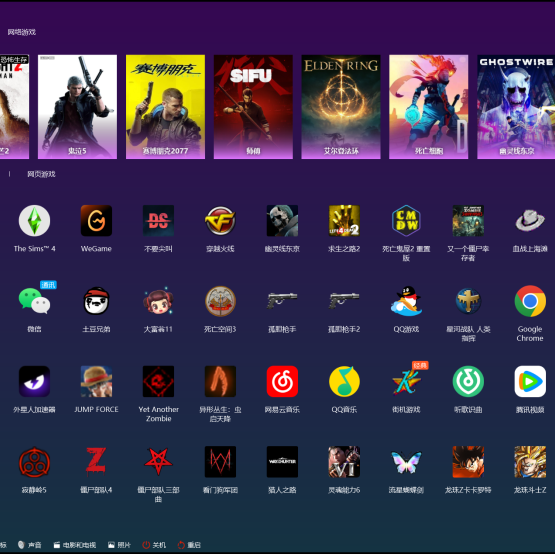Open the 幽灵线东京 app icon in grid
Viewport: 555px width, 554px height.
282,221
